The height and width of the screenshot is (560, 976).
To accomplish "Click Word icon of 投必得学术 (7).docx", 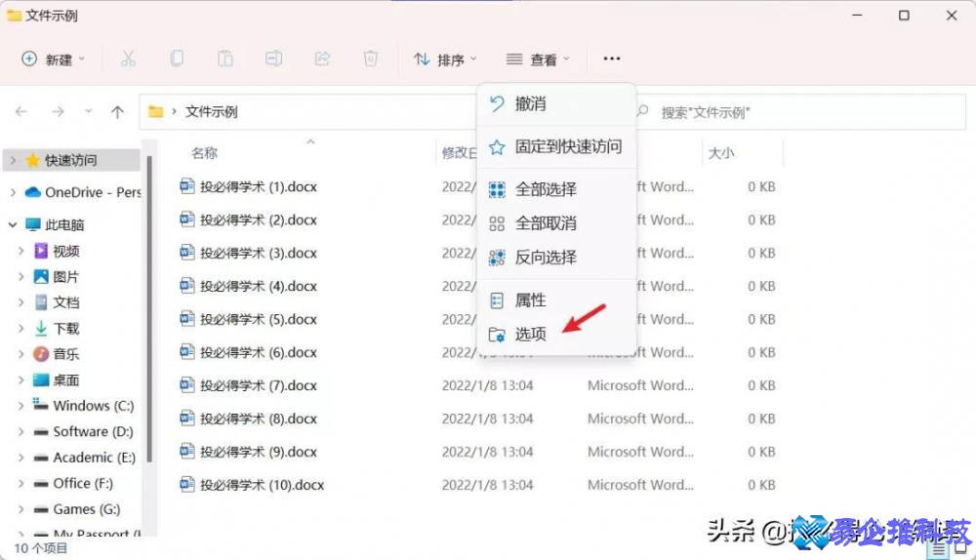I will tap(186, 384).
